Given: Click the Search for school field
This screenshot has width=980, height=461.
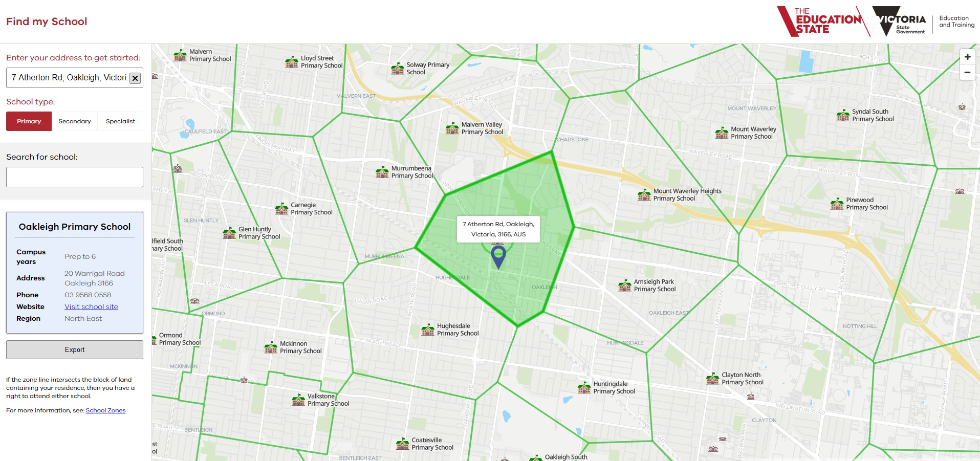Looking at the screenshot, I should (x=75, y=177).
